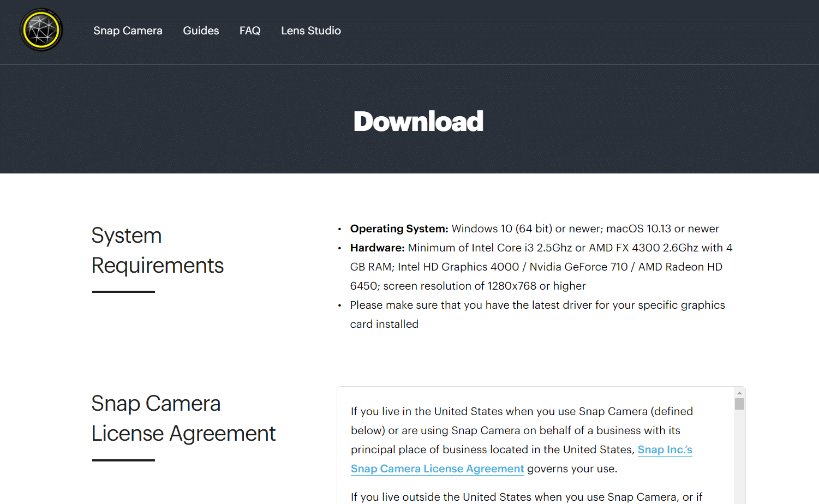This screenshot has height=504, width=819.
Task: Click the Snap Camera logo icon
Action: pyautogui.click(x=41, y=30)
